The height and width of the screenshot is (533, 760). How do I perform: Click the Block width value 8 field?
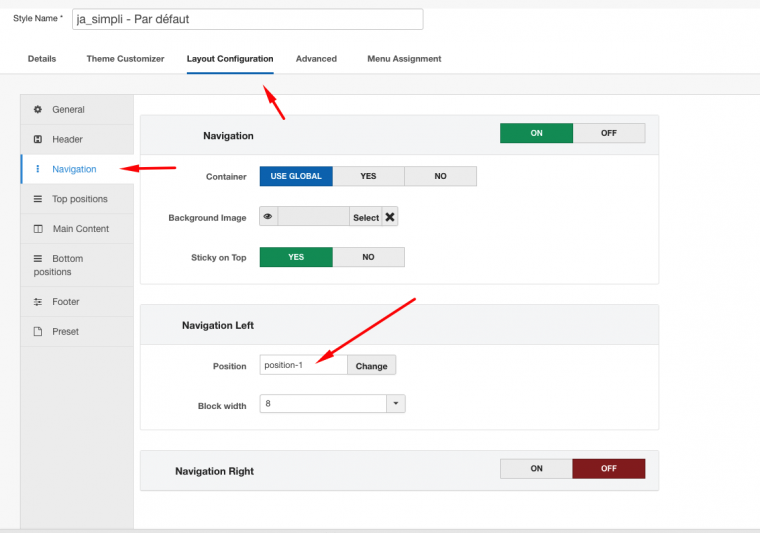323,404
